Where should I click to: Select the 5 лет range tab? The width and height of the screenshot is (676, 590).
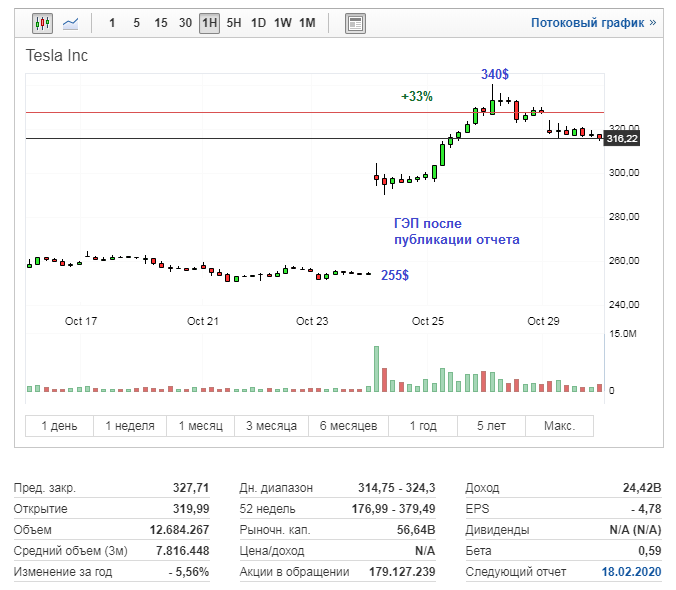tap(491, 426)
